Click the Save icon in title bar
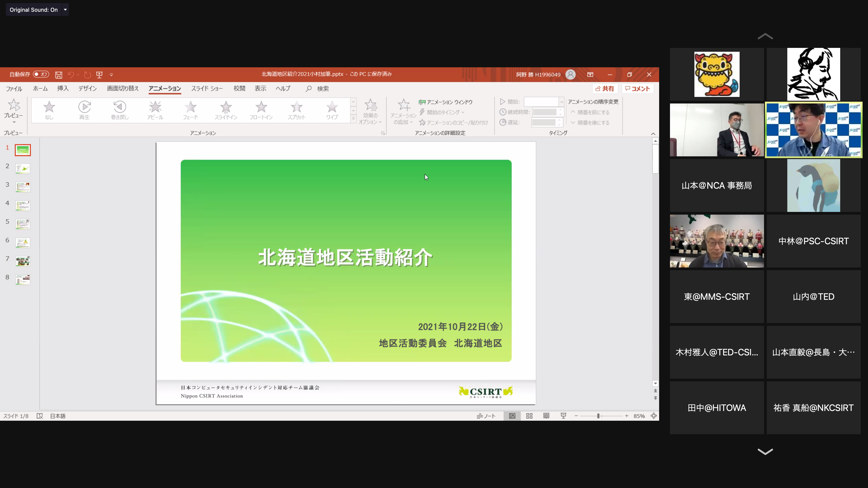 [x=59, y=75]
